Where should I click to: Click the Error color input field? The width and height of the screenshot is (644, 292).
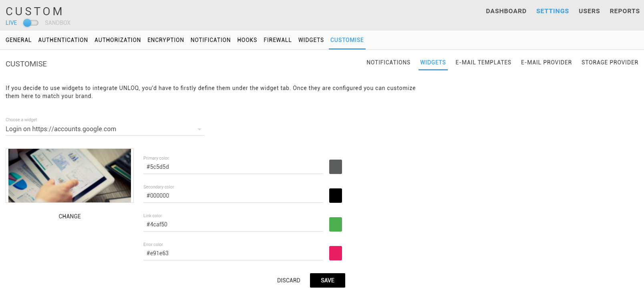pos(233,253)
